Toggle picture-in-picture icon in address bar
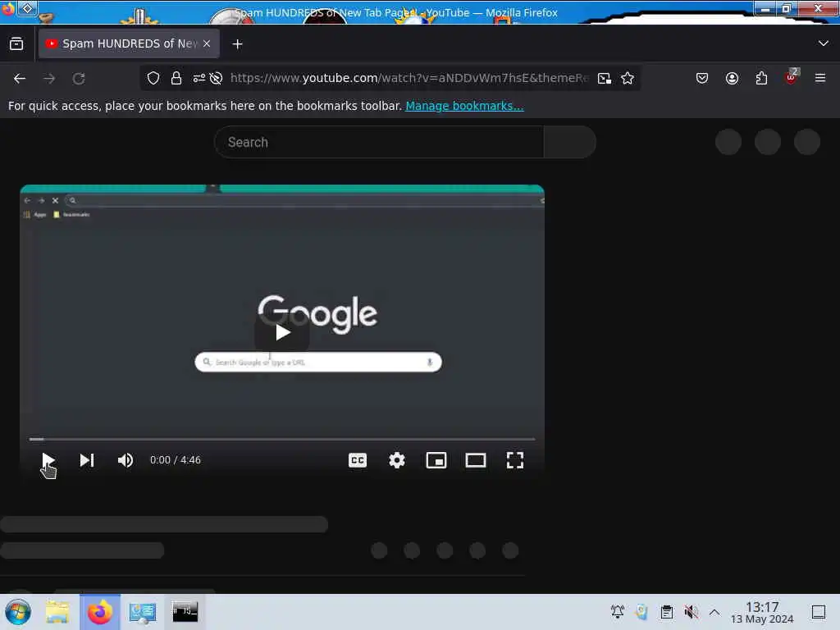Image resolution: width=840 pixels, height=630 pixels. click(605, 78)
